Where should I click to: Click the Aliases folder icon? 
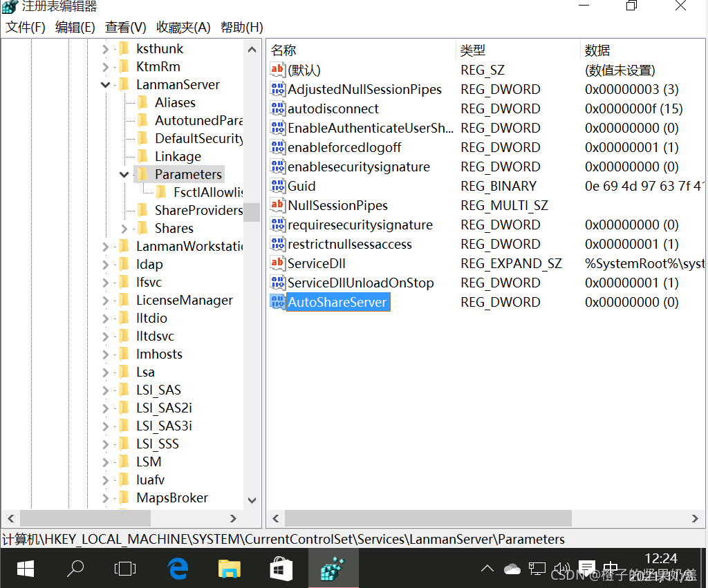[x=142, y=102]
